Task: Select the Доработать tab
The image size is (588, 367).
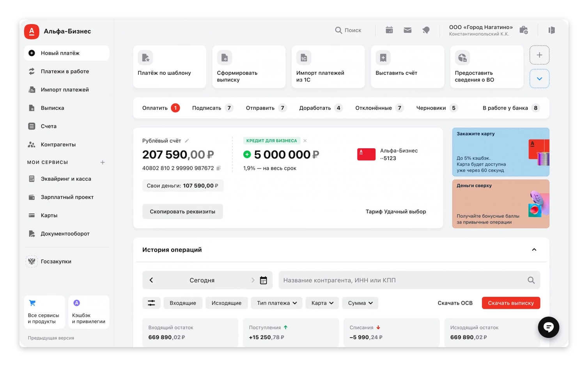Action: [321, 108]
